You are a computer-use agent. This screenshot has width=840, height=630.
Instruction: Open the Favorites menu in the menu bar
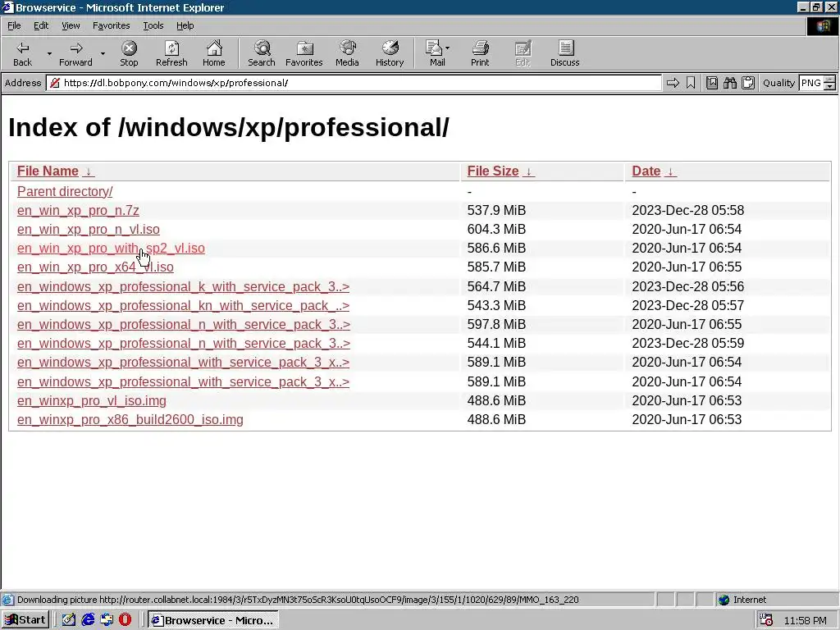pos(111,25)
